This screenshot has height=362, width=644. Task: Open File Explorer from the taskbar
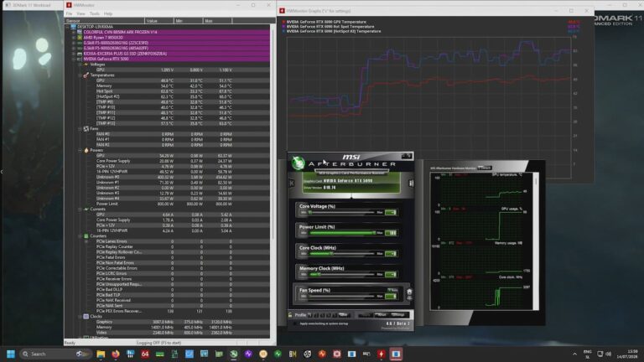(x=101, y=354)
